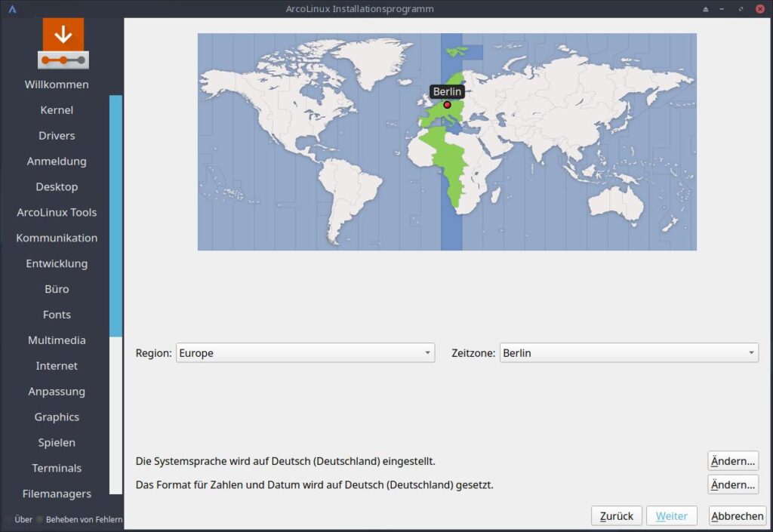Click the ArcoLinux logo in title bar
This screenshot has height=532, width=773.
coord(12,9)
